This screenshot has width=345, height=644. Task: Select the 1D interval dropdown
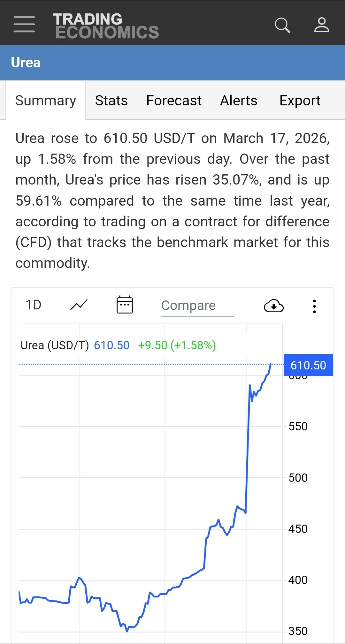pyautogui.click(x=34, y=305)
